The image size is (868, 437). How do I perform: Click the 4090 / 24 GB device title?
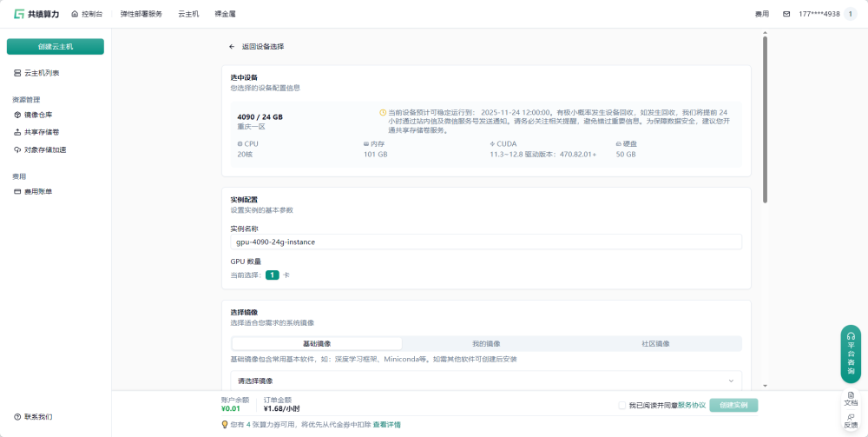click(x=260, y=117)
